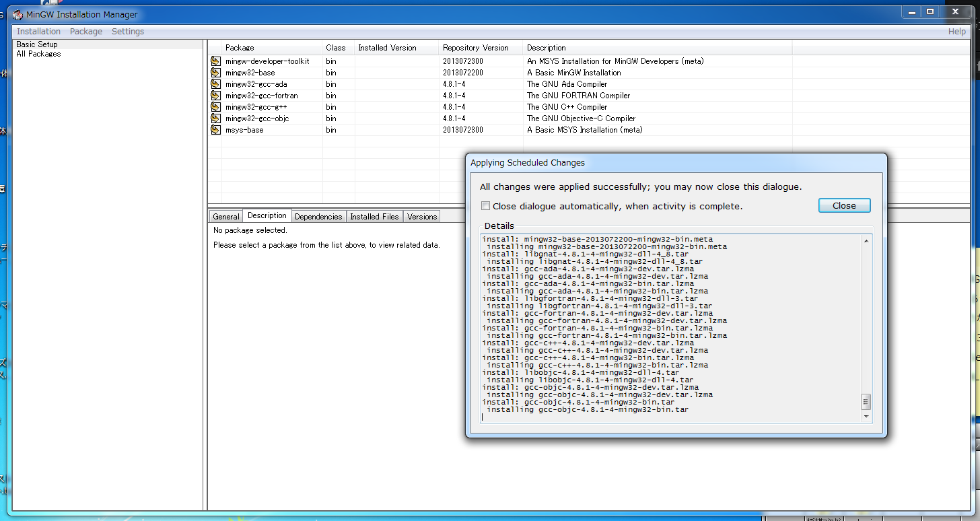
Task: Sort by the Package column header
Action: click(x=272, y=48)
